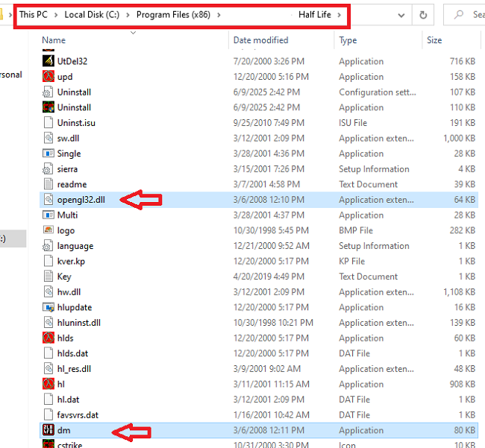Click the hlds application lambda icon

[x=48, y=338]
